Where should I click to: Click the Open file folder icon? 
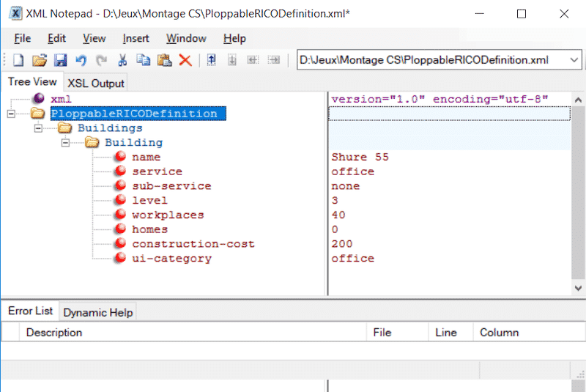pos(40,60)
